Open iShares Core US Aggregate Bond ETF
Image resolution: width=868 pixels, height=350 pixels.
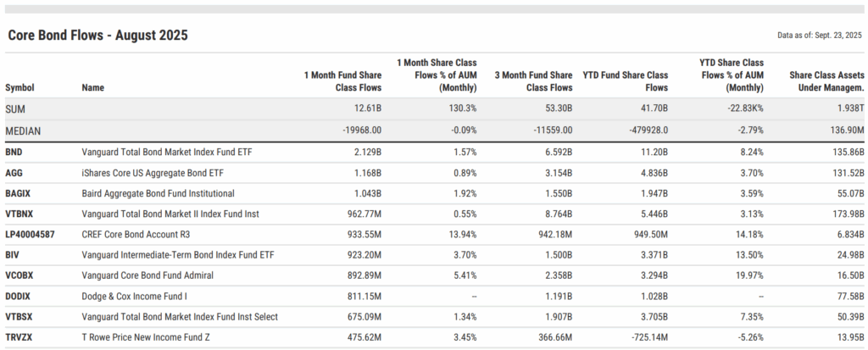pyautogui.click(x=153, y=173)
